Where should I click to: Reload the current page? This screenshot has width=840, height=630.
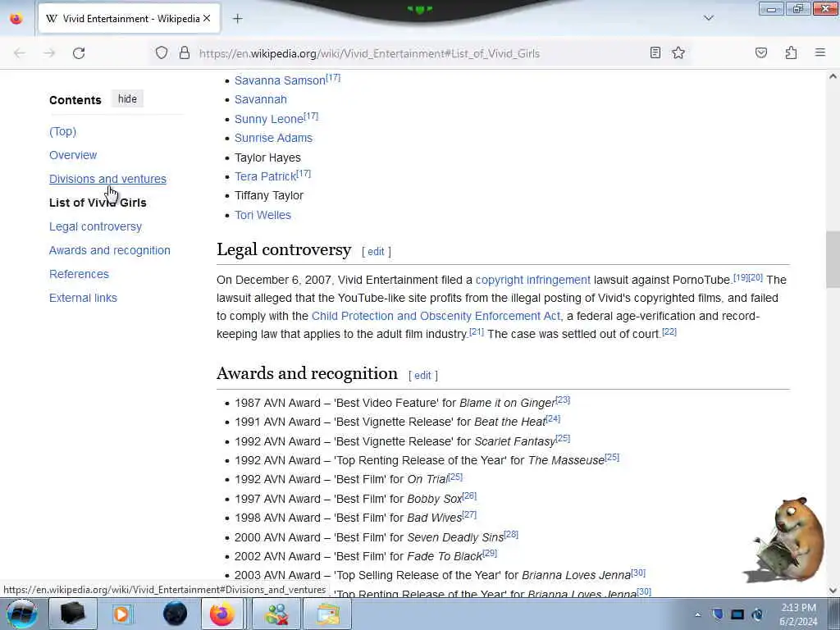[79, 53]
